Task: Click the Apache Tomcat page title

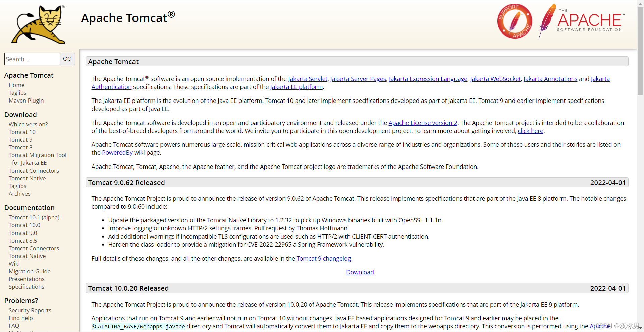Action: click(x=128, y=18)
